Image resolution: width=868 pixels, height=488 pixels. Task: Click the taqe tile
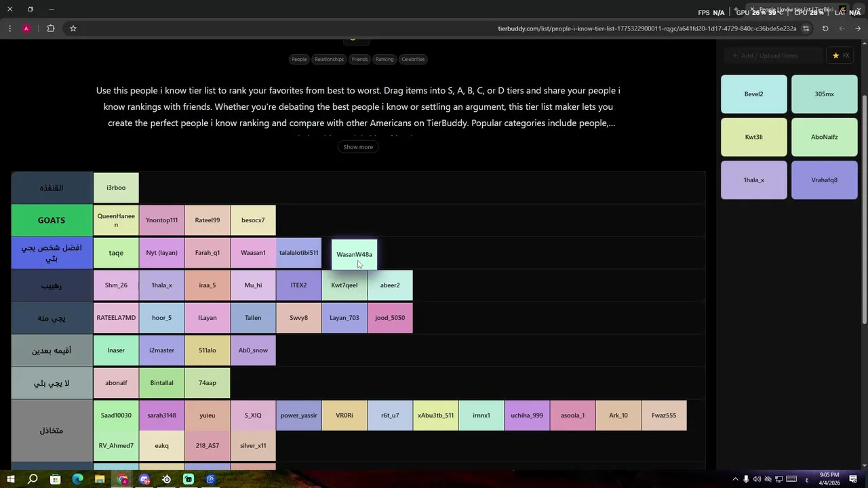pos(116,253)
